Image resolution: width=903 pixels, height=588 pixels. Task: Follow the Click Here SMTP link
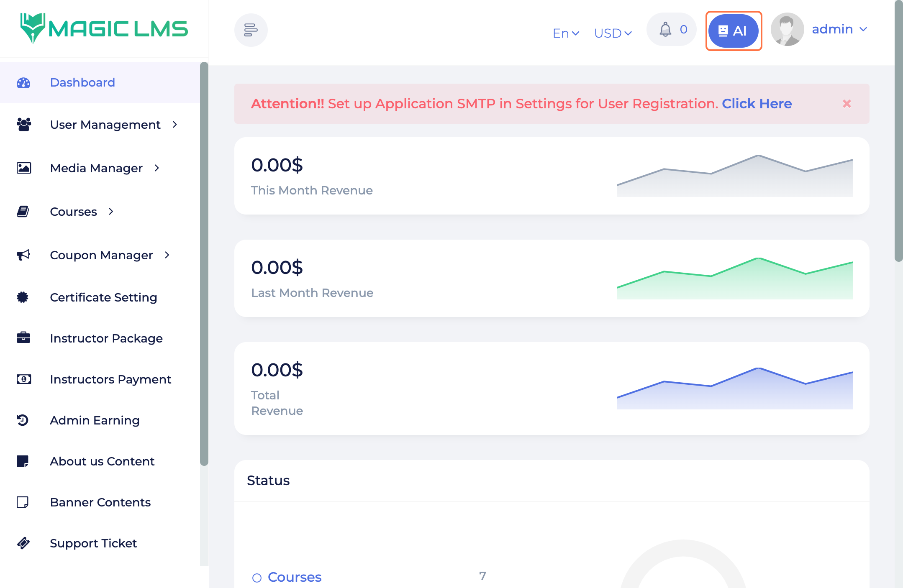757,104
